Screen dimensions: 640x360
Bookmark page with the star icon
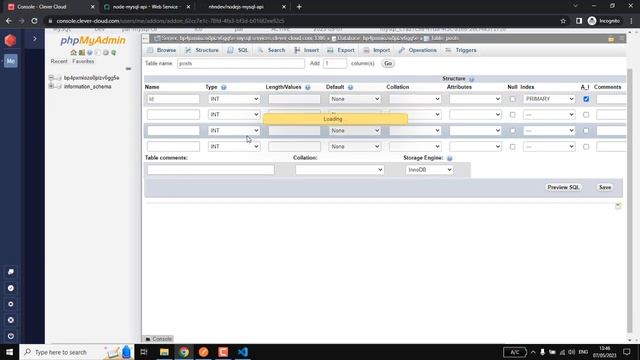563,21
